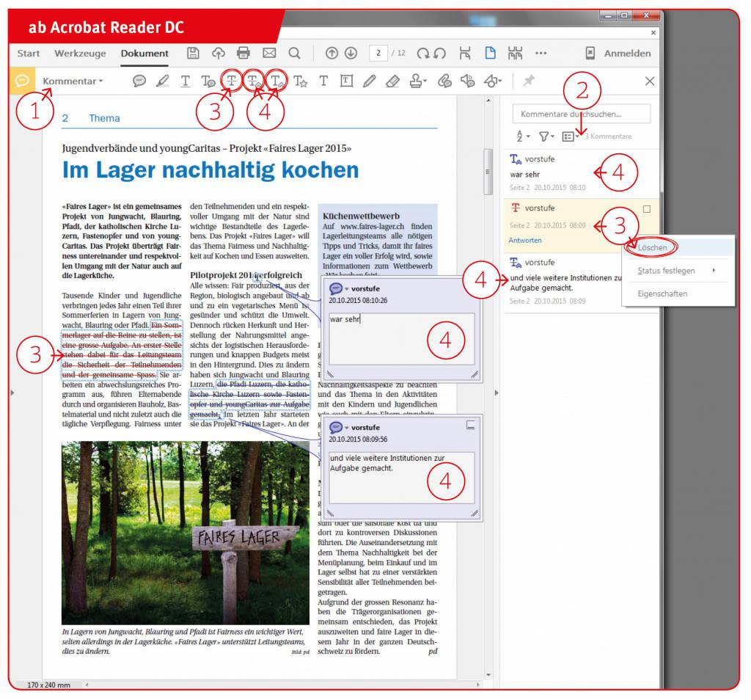
Task: Open the drawing shapes tool dropdown
Action: click(492, 81)
